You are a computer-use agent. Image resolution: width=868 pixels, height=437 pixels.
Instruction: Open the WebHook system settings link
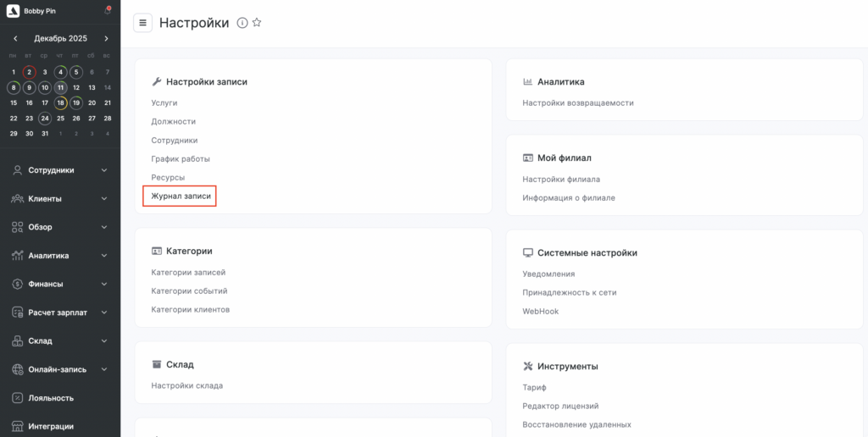click(541, 311)
